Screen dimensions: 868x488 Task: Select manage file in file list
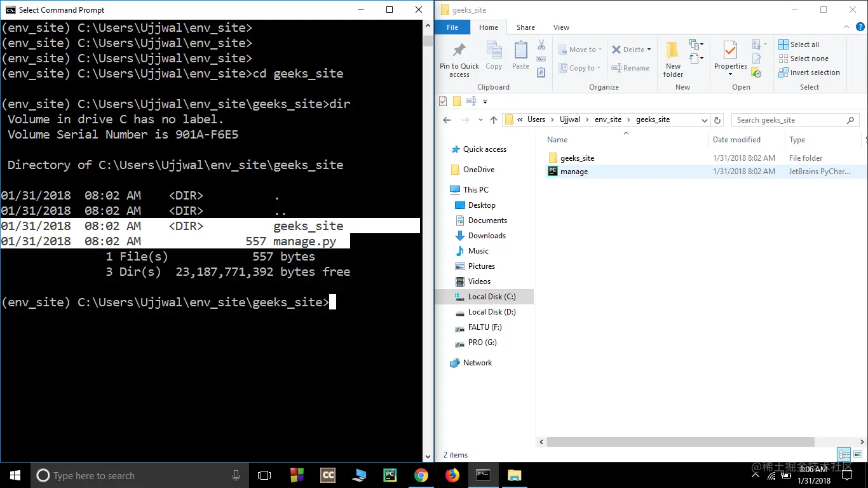click(x=574, y=172)
